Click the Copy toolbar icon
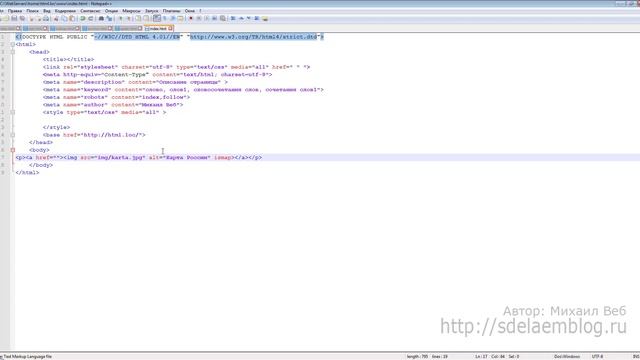This screenshot has width=640, height=360. [x=64, y=18]
